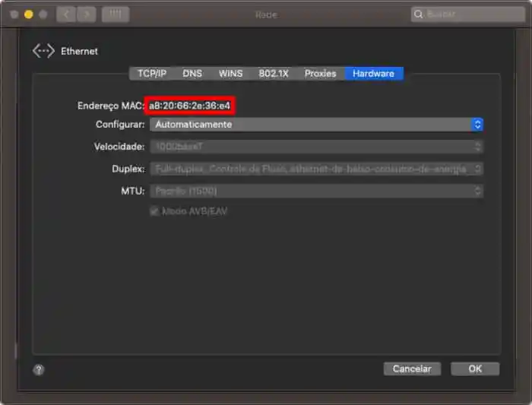Image resolution: width=532 pixels, height=405 pixels.
Task: Open the Duplex full-duplex dropdown
Action: [317, 169]
